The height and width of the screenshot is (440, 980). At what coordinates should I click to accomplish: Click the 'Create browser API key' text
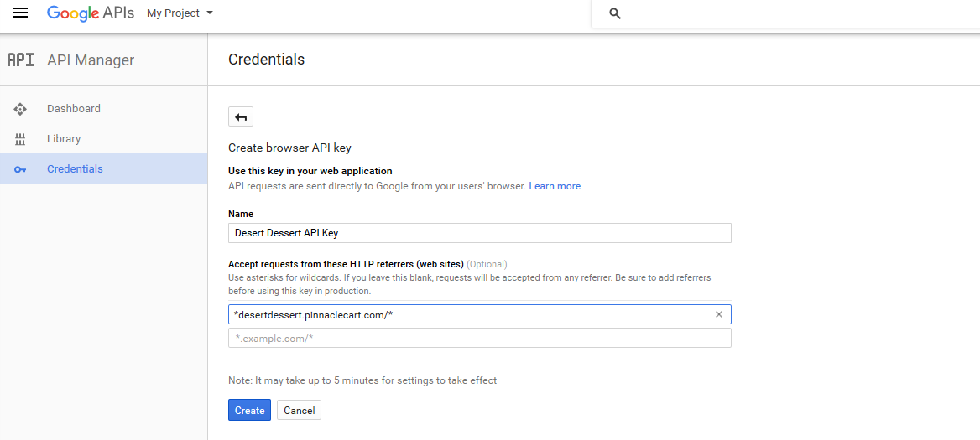click(290, 148)
